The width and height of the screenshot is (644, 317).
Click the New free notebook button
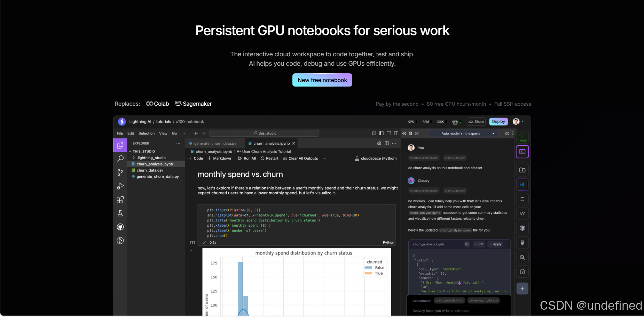coord(322,80)
